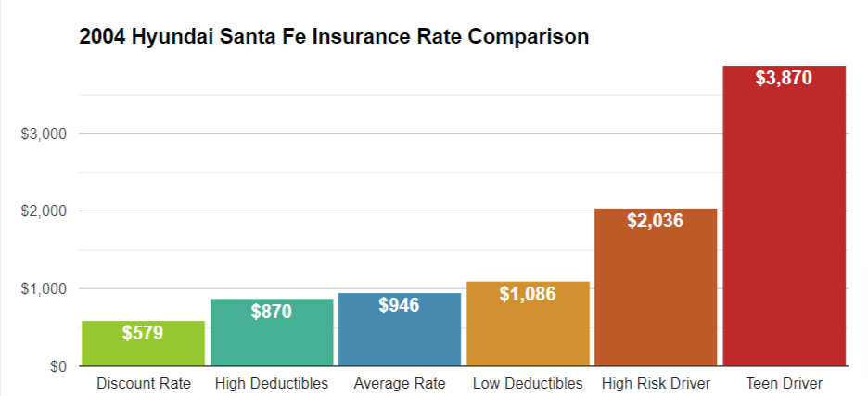The image size is (868, 396).
Task: Select the teal High Deductibles bar
Action: (x=272, y=332)
